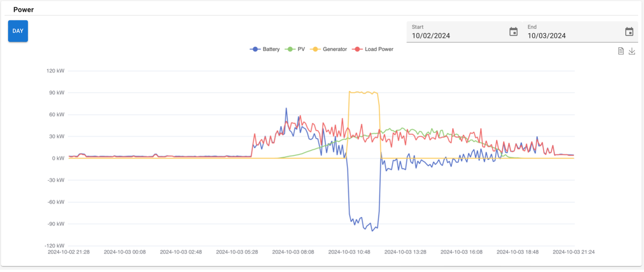The height and width of the screenshot is (272, 644).
Task: Click the Battery line's lowest dip near -90 kW
Action: tap(372, 231)
